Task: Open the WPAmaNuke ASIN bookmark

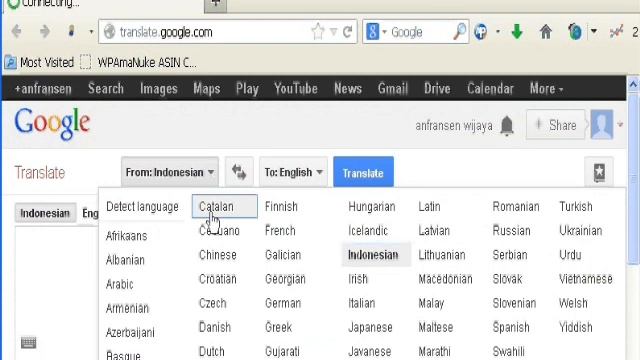Action: pyautogui.click(x=138, y=62)
